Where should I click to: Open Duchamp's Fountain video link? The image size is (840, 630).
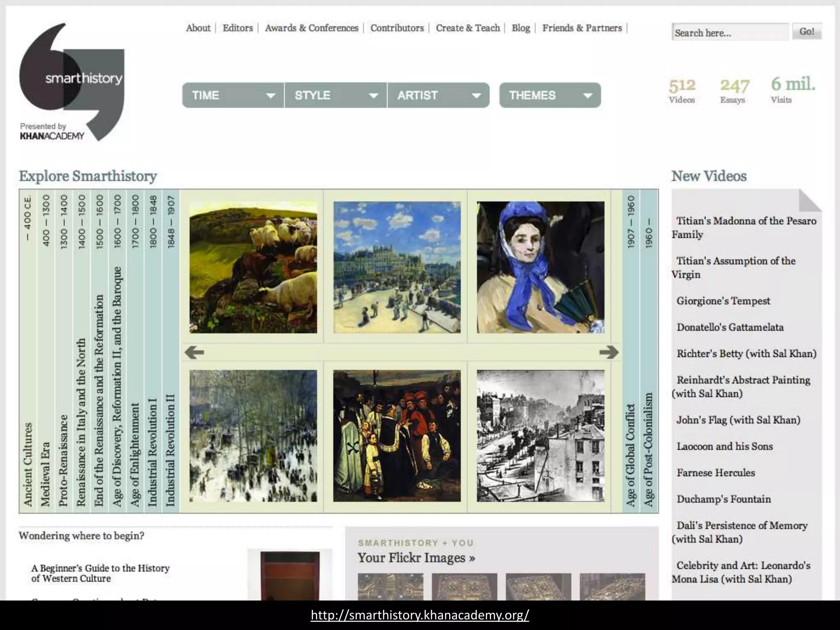pyautogui.click(x=724, y=499)
